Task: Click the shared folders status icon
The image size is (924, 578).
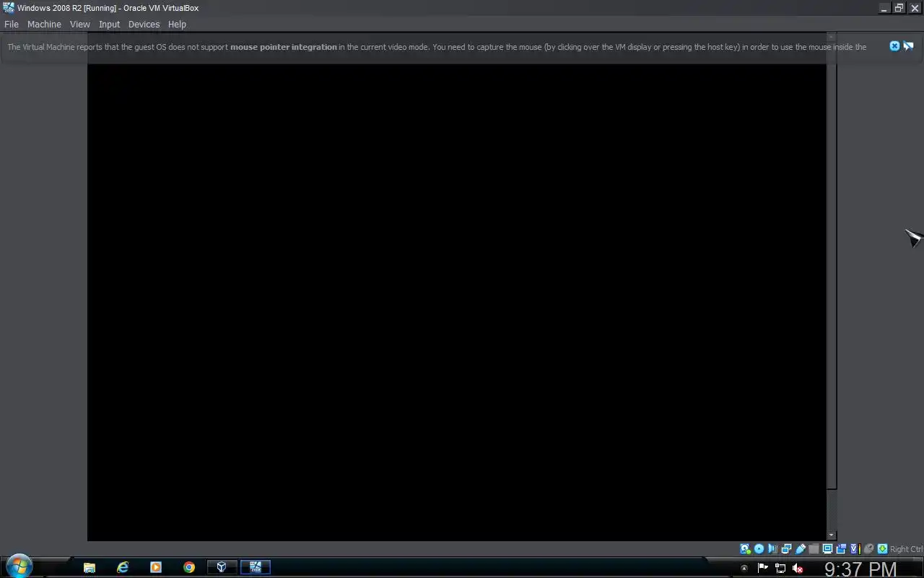Action: pos(814,549)
